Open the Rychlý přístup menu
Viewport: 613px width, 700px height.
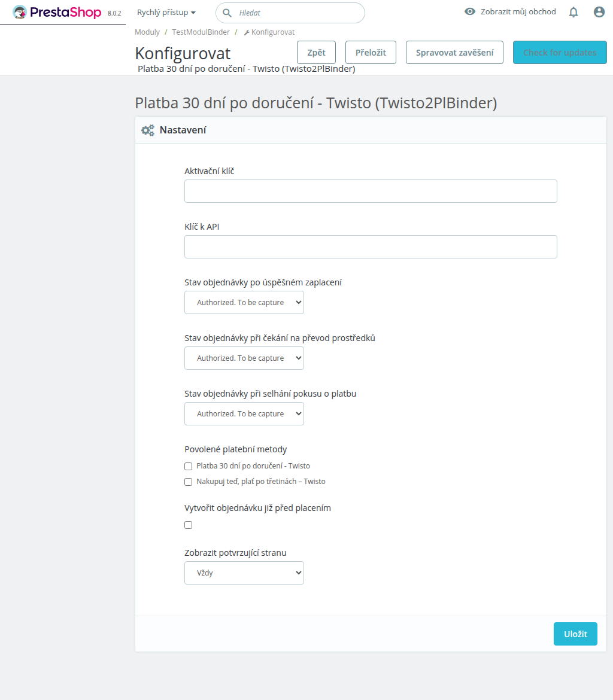(x=166, y=13)
